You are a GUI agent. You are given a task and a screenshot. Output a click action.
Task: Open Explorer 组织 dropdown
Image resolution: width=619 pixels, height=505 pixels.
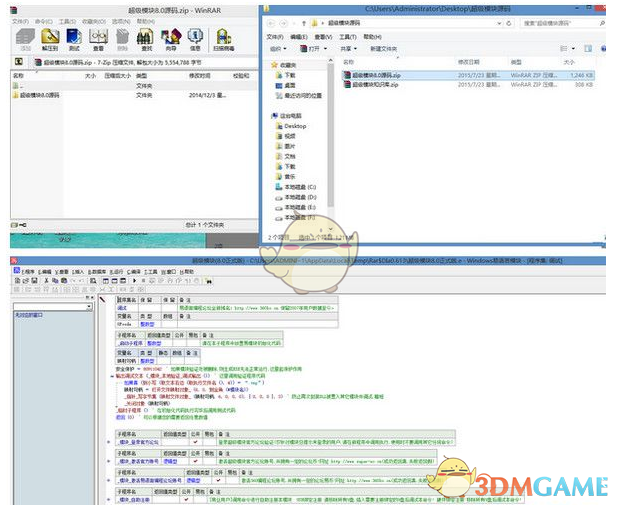click(x=278, y=49)
